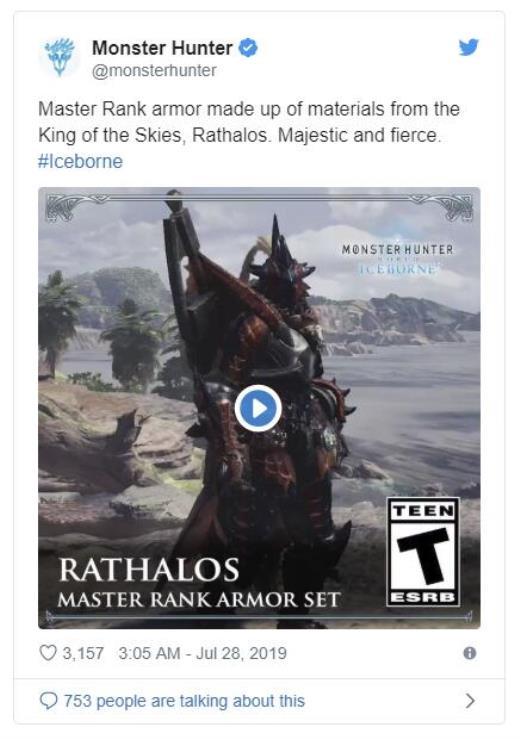The width and height of the screenshot is (520, 739).
Task: Click the info icon beside date
Action: [x=470, y=653]
